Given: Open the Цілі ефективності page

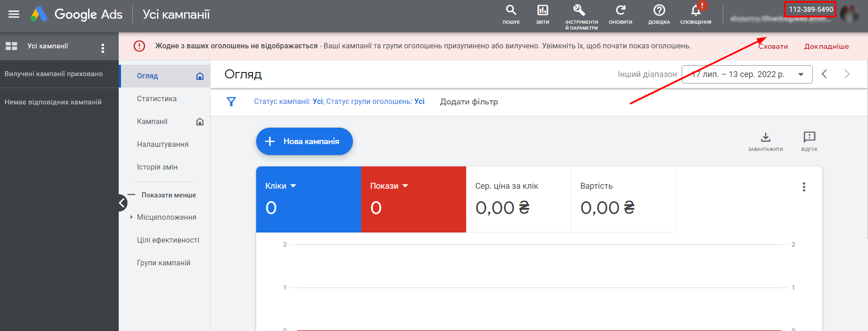Looking at the screenshot, I should pos(168,240).
